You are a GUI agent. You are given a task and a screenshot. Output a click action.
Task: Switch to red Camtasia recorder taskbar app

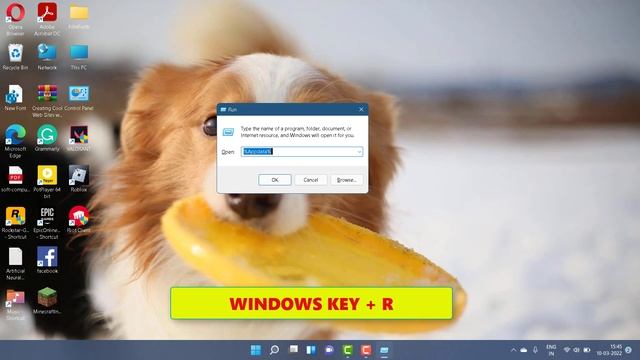(x=366, y=350)
